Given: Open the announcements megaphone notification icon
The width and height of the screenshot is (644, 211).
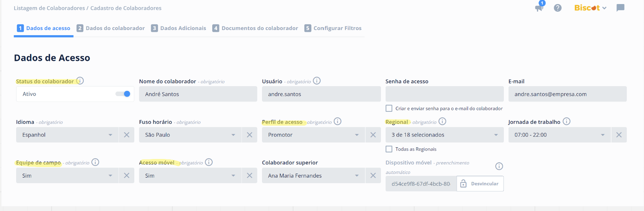Looking at the screenshot, I should point(539,8).
